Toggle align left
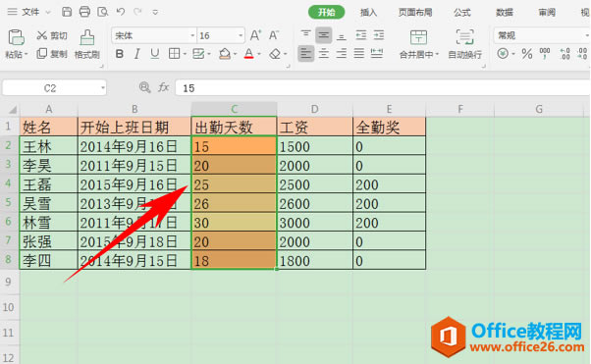The height and width of the screenshot is (364, 591). click(x=305, y=54)
